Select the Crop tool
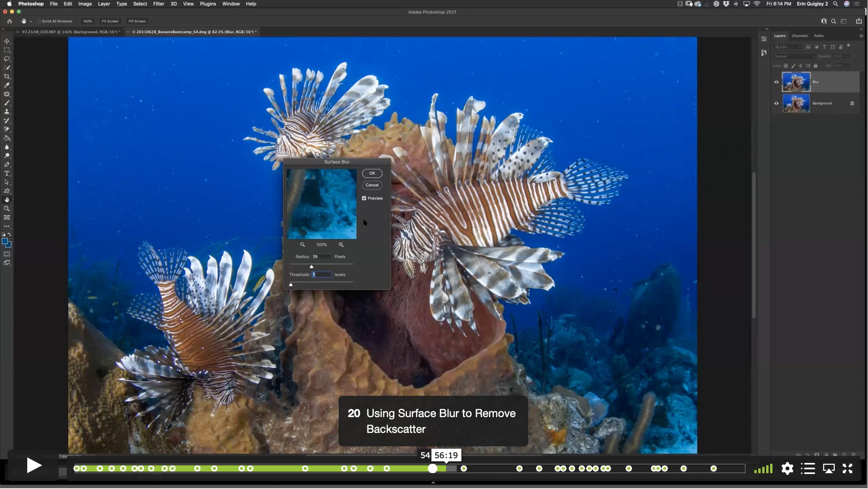868x489 pixels. 7,77
